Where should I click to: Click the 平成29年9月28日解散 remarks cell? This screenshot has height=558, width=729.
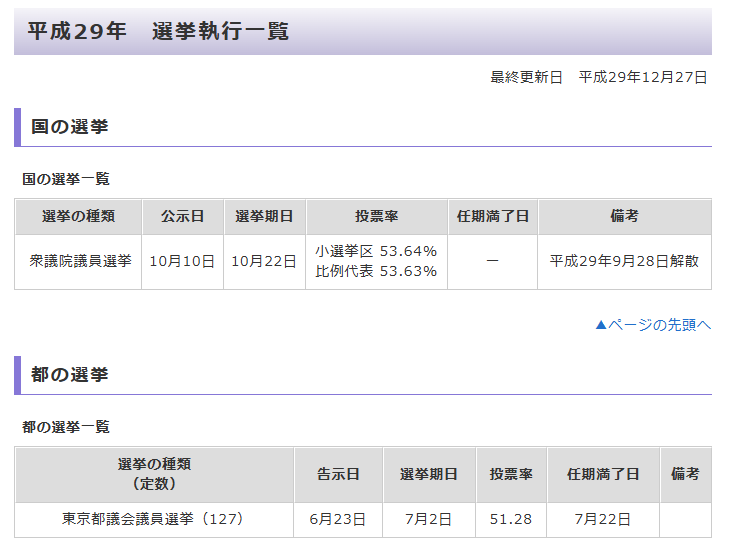point(624,261)
